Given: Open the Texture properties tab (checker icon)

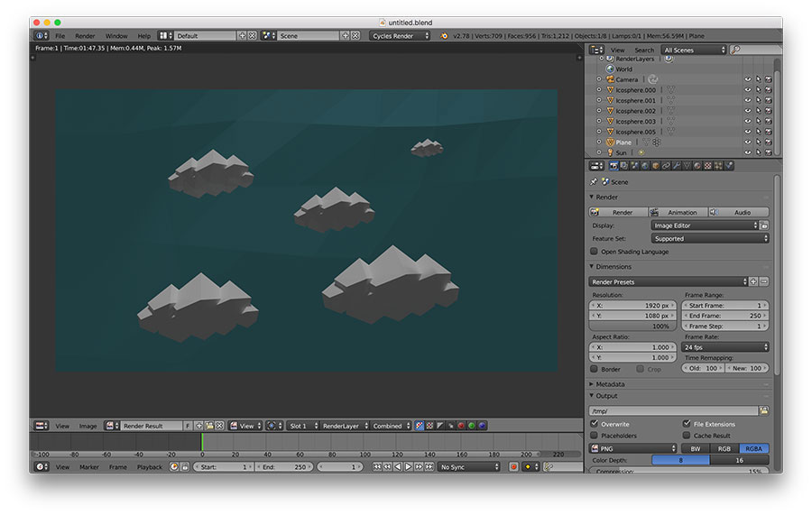Looking at the screenshot, I should [708, 166].
